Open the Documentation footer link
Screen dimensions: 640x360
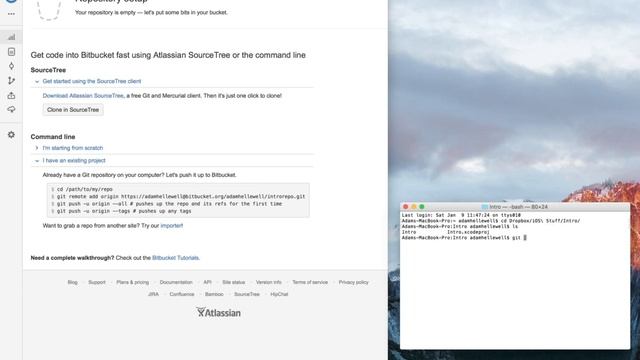[x=176, y=282]
